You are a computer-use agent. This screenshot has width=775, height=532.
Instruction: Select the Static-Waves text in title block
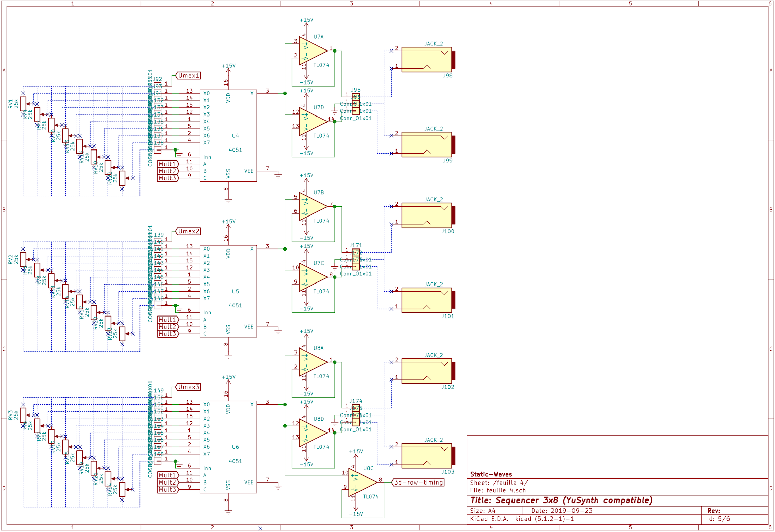[x=491, y=474]
